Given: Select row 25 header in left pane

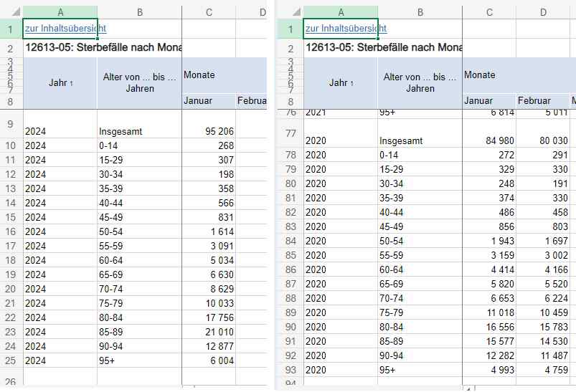Looking at the screenshot, I should click(x=11, y=361).
